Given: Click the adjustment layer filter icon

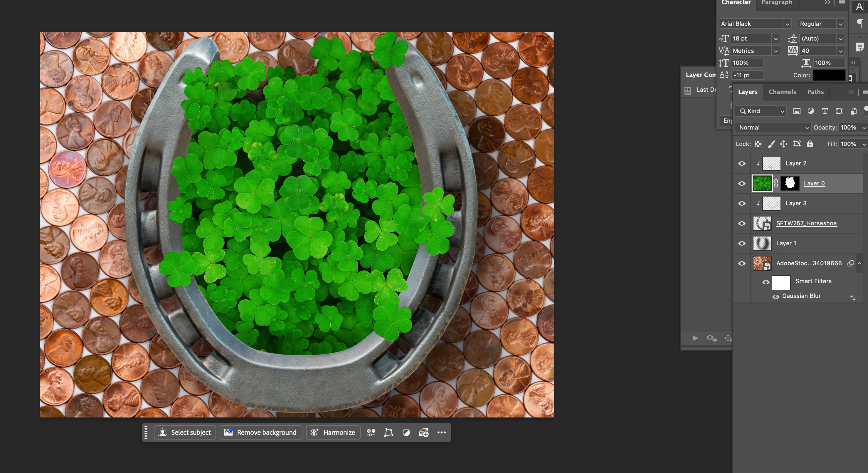Looking at the screenshot, I should coord(811,111).
